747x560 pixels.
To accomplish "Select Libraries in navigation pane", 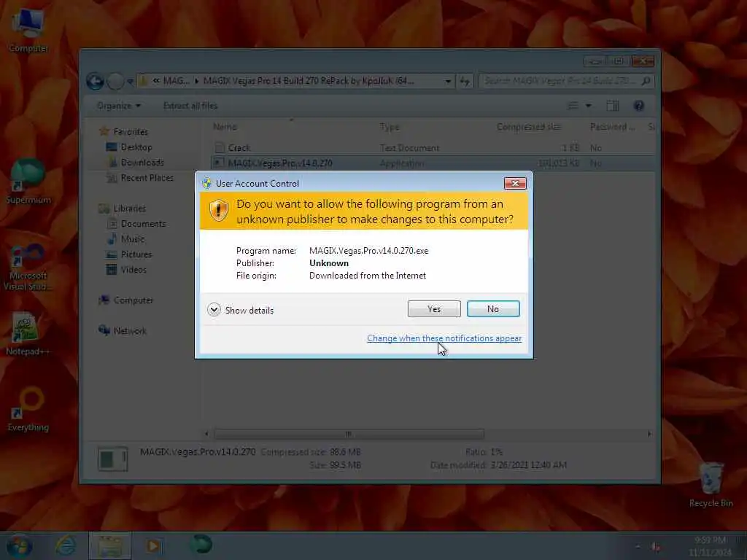I will click(129, 209).
